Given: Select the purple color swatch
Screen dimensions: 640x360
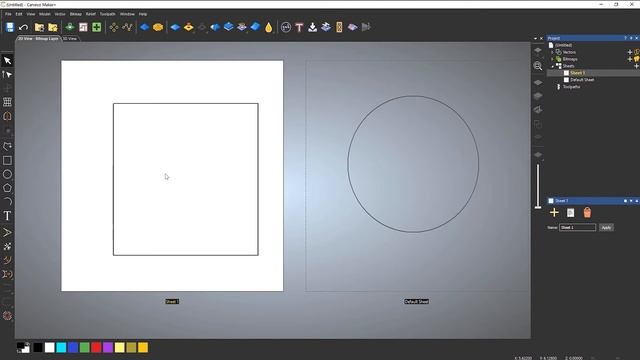Looking at the screenshot, I should click(x=108, y=347).
